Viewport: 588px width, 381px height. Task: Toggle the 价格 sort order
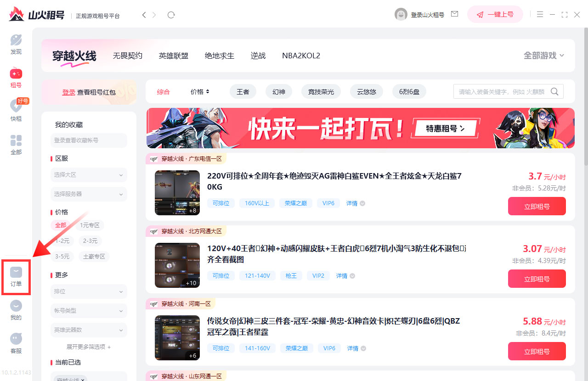[200, 92]
